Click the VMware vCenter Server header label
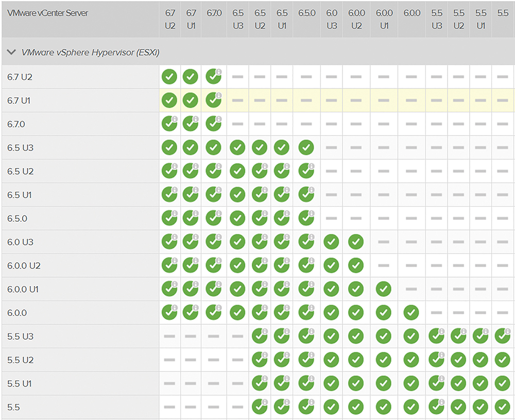The image size is (515, 420). [47, 13]
